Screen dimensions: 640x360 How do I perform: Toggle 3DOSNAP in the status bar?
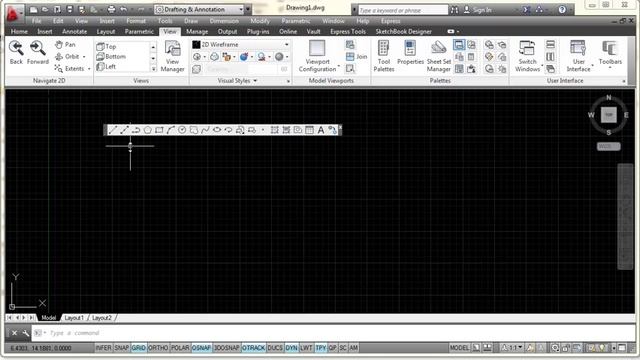click(x=227, y=348)
